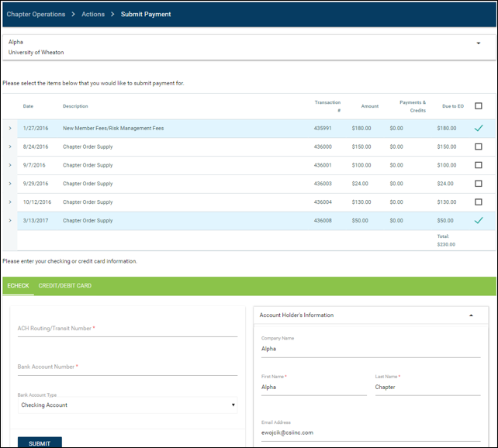This screenshot has height=448, width=498.
Task: Go to Chapter Operations breadcrumb
Action: 36,14
